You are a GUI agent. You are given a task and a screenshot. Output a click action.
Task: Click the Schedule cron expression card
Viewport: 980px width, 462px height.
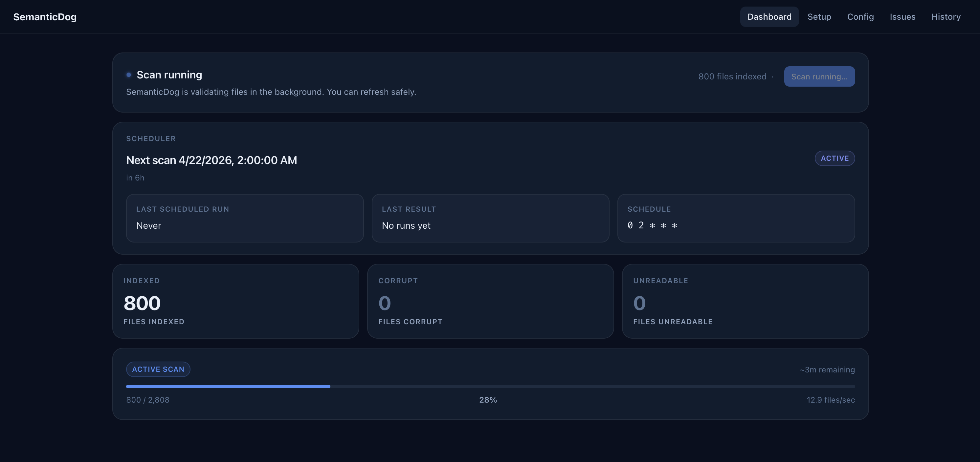[736, 218]
